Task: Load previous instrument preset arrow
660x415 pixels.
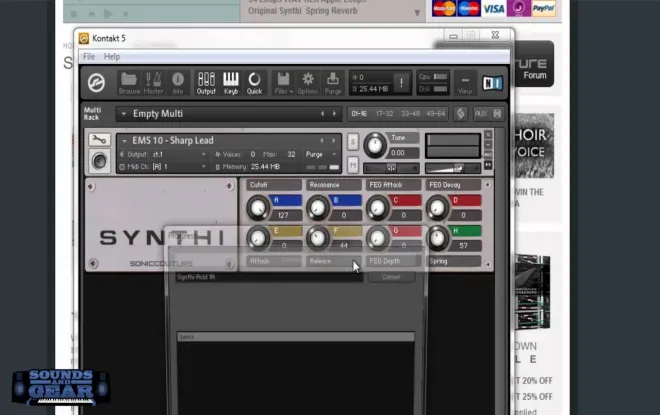Action: click(322, 141)
